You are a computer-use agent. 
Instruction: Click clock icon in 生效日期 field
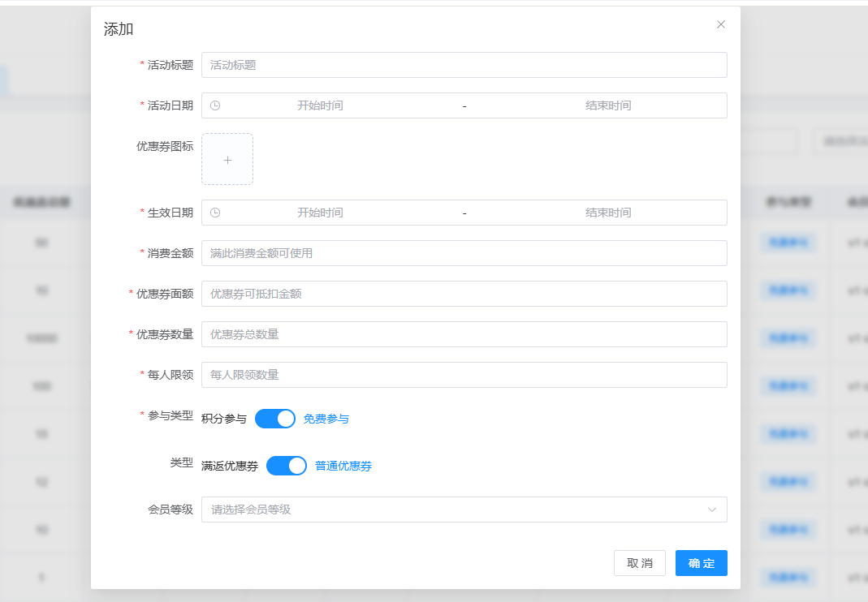click(215, 213)
